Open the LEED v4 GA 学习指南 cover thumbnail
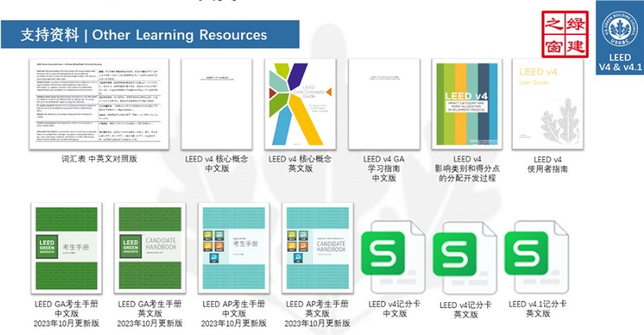The height and width of the screenshot is (335, 644). 384,104
